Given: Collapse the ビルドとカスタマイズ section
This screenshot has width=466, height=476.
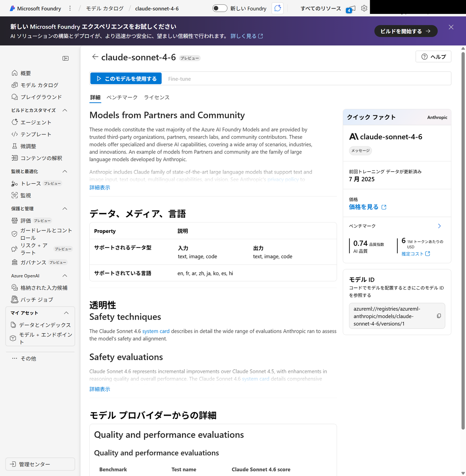Looking at the screenshot, I should [x=65, y=110].
